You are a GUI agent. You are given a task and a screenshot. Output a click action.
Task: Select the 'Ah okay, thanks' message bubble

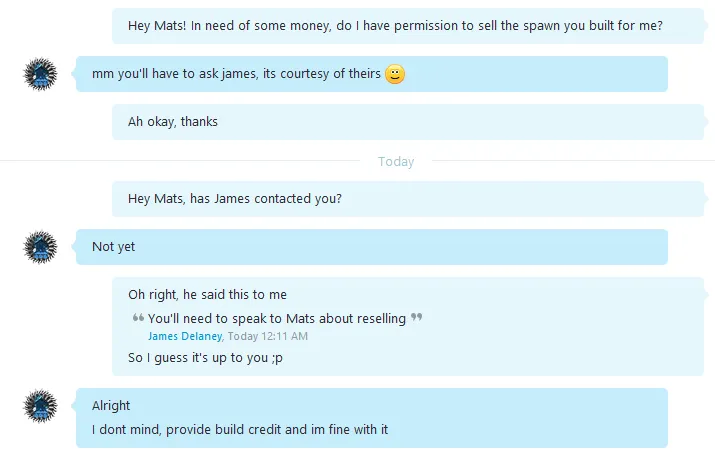(x=408, y=122)
